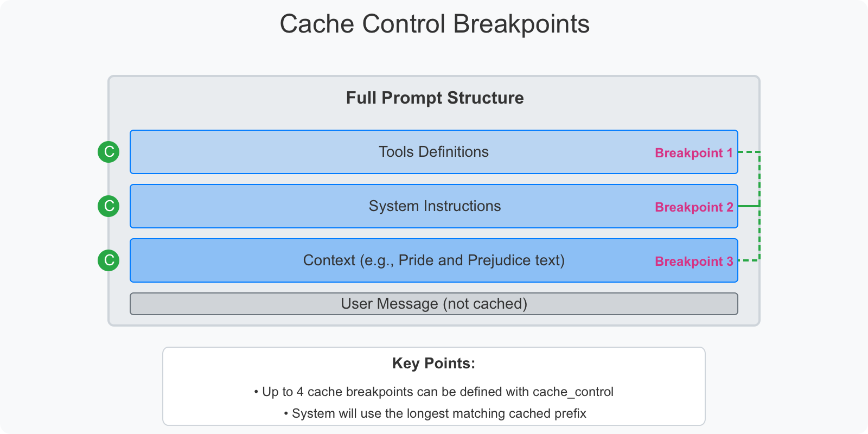This screenshot has height=434, width=868.
Task: Click the green C icon beside Context block
Action: pyautogui.click(x=108, y=260)
